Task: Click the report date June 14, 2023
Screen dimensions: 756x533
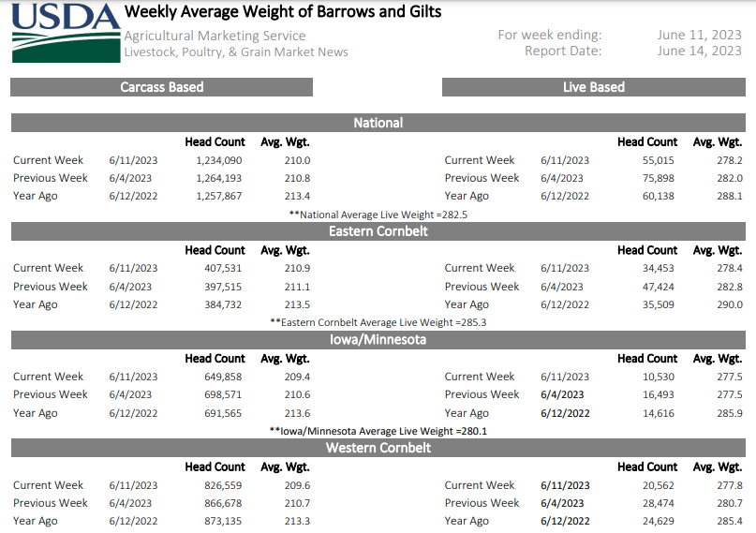Action: [699, 51]
